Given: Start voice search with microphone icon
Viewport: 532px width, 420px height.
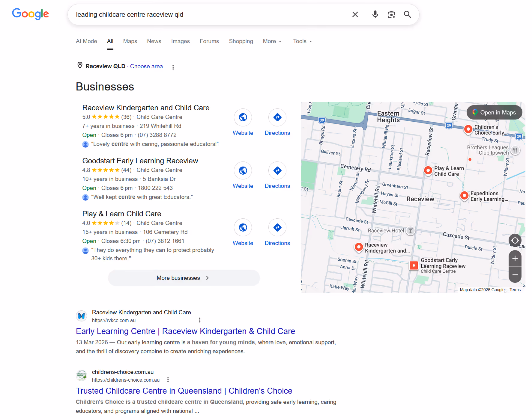Looking at the screenshot, I should coord(375,14).
